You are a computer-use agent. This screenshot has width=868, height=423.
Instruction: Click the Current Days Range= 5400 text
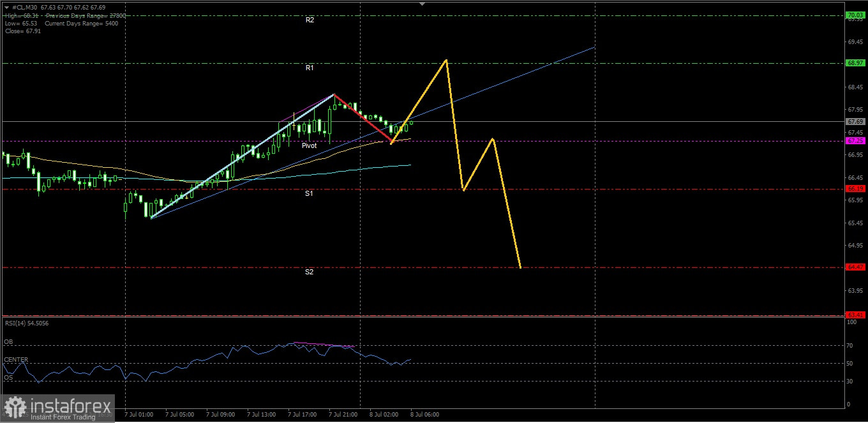[82, 23]
